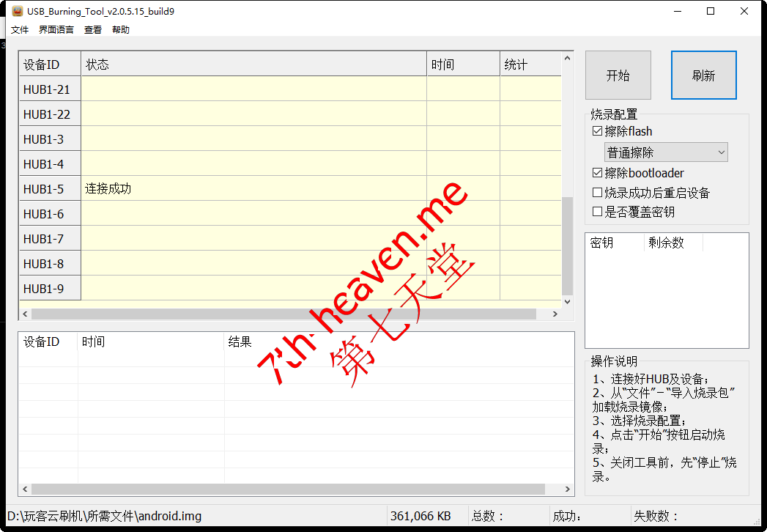Toggle the 擦除flash checkbox
This screenshot has height=532, width=767.
pos(597,132)
